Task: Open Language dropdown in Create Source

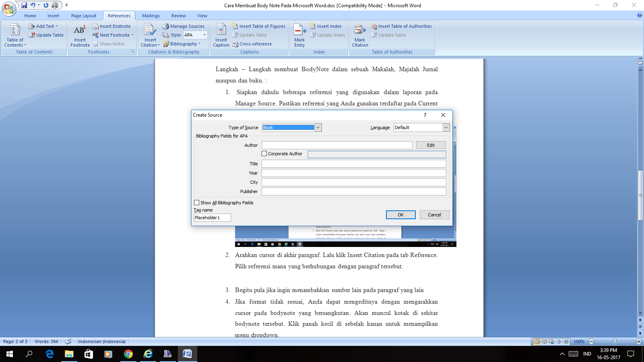Action: click(x=446, y=128)
